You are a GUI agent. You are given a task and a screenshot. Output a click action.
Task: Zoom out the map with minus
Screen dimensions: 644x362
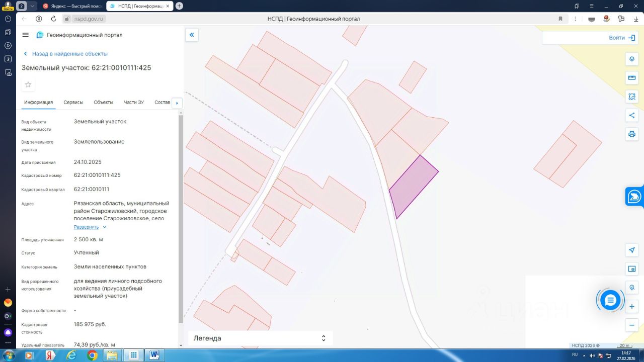point(632,325)
